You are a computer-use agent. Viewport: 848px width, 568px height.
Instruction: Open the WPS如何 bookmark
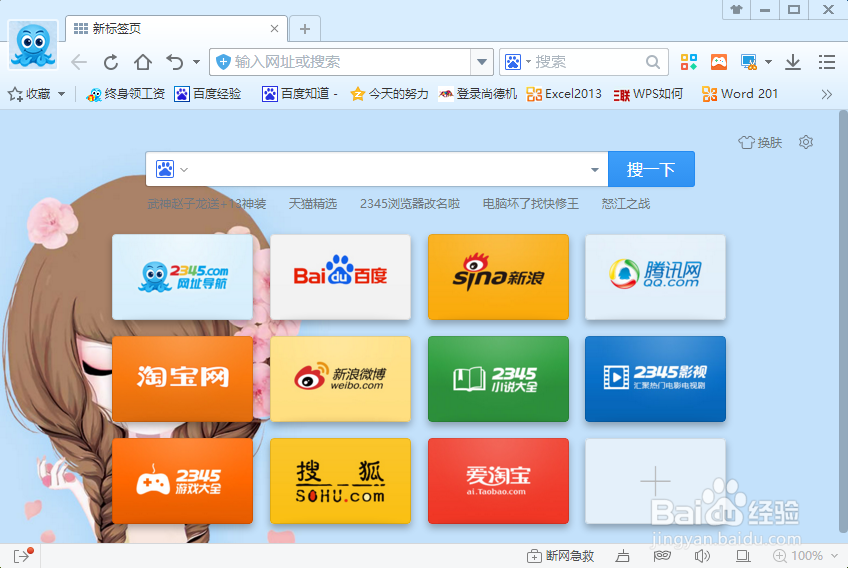tap(648, 94)
